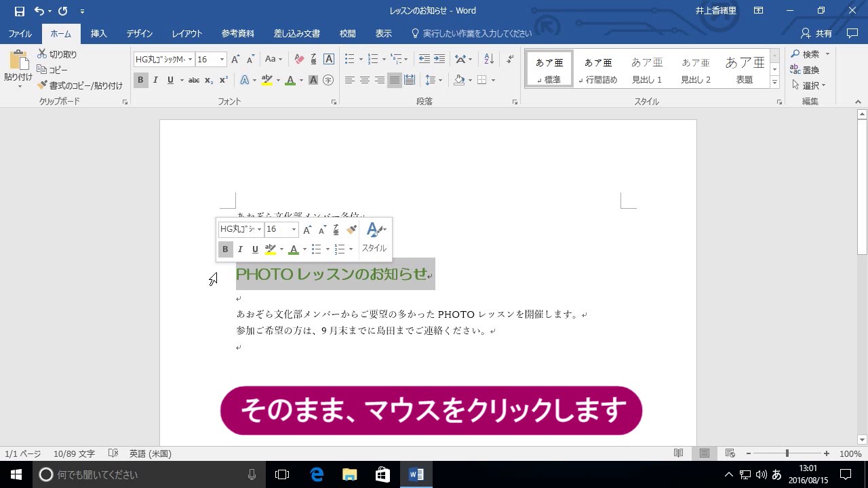
Task: Set justify alignment in the ribbon
Action: (x=395, y=80)
